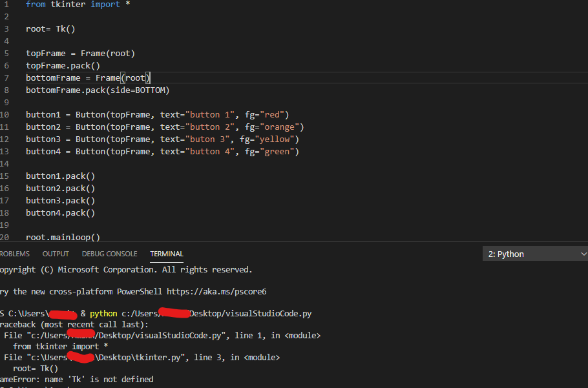Click 'Traceback (most recent call last):' terminal line

click(x=74, y=324)
